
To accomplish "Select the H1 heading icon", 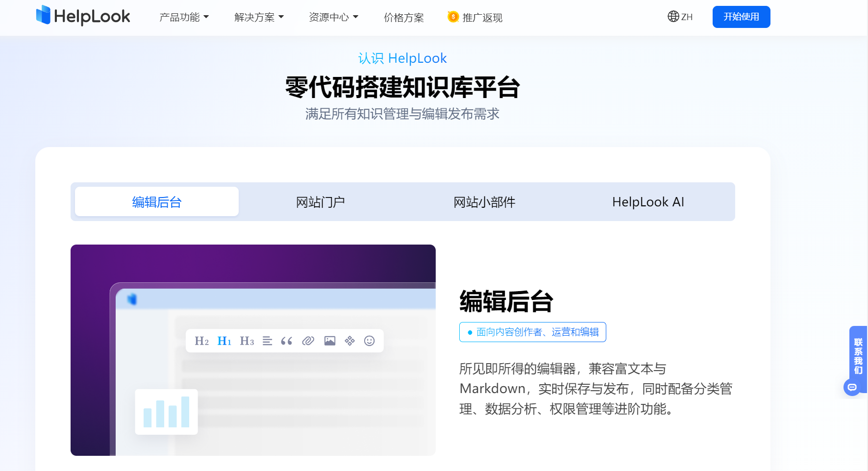I will click(224, 341).
